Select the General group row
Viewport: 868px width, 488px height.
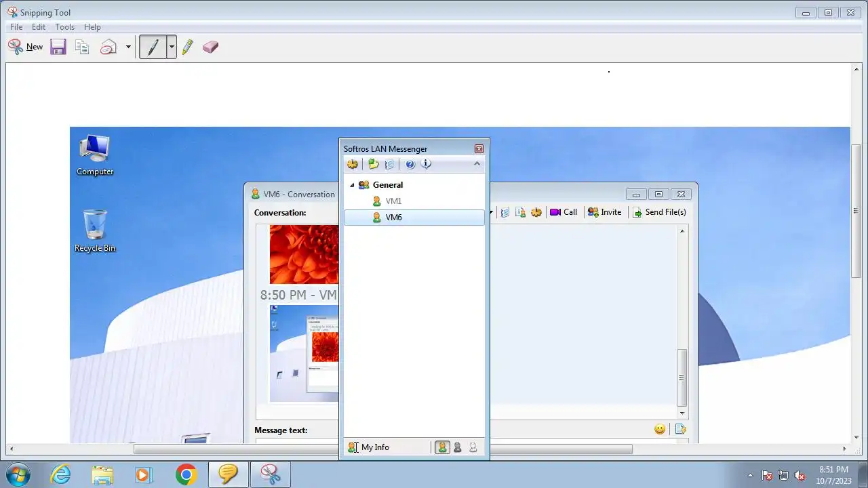pos(414,185)
